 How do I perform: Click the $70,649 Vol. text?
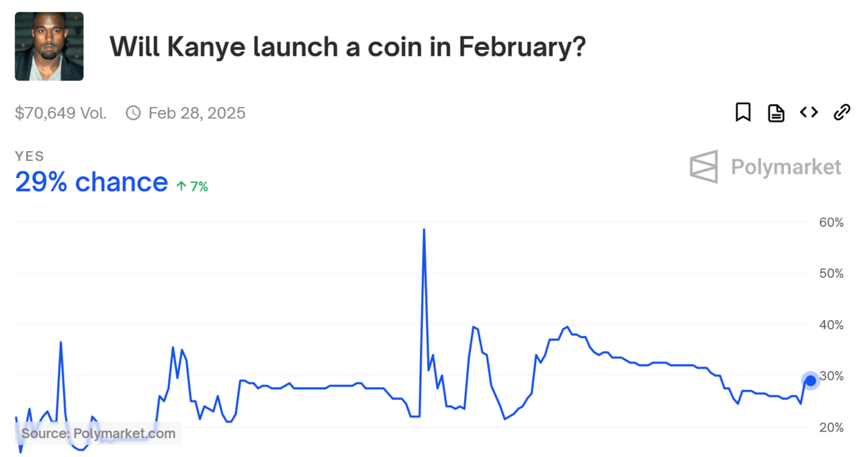pyautogui.click(x=60, y=113)
